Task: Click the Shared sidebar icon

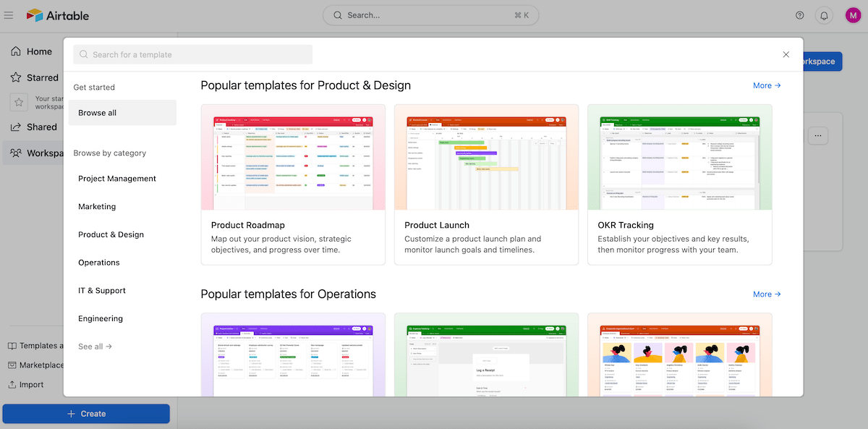Action: pos(16,127)
